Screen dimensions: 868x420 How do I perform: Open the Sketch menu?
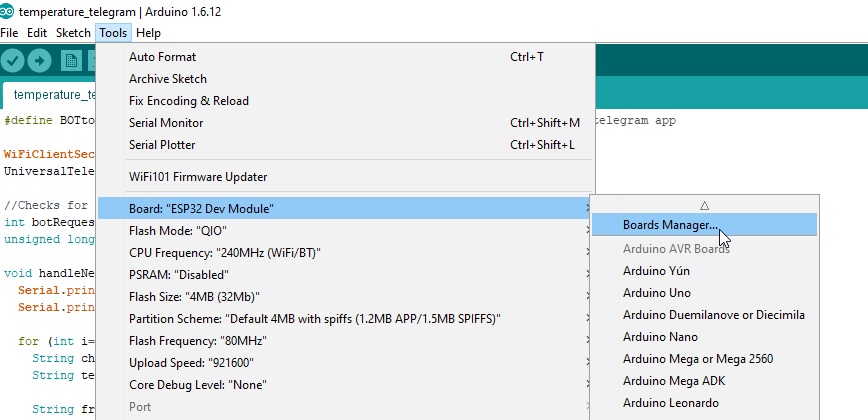pos(73,33)
